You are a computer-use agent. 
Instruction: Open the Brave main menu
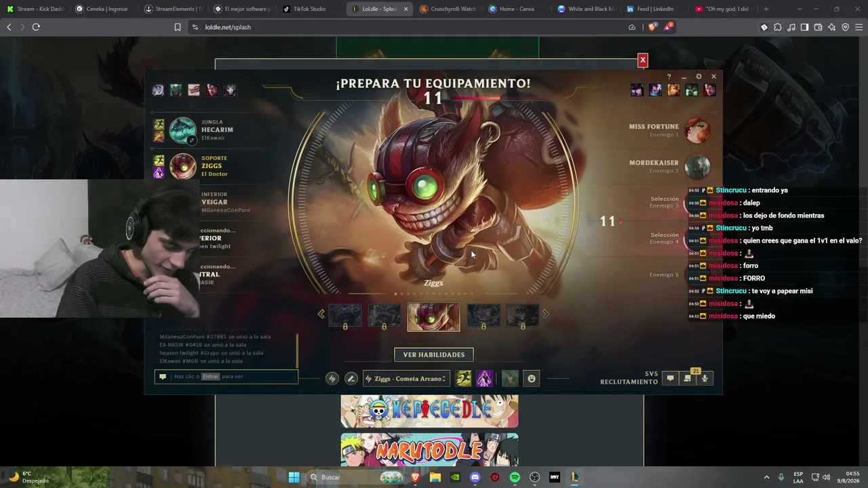[859, 27]
